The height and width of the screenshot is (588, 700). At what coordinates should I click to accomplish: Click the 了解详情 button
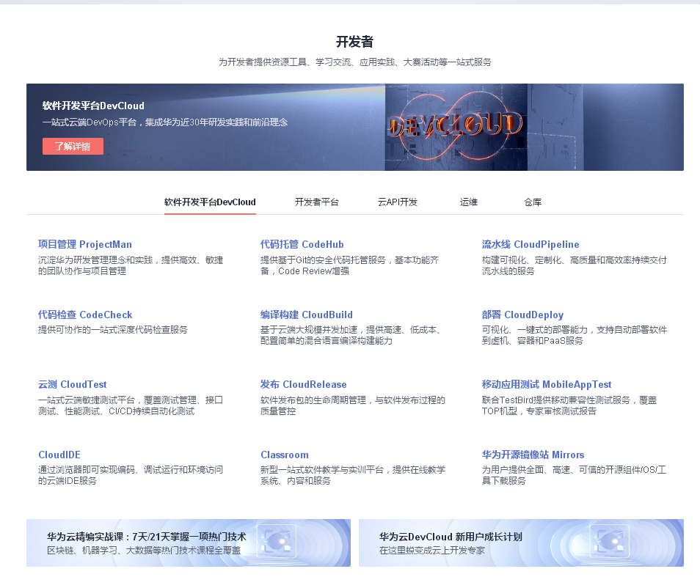pyautogui.click(x=73, y=147)
